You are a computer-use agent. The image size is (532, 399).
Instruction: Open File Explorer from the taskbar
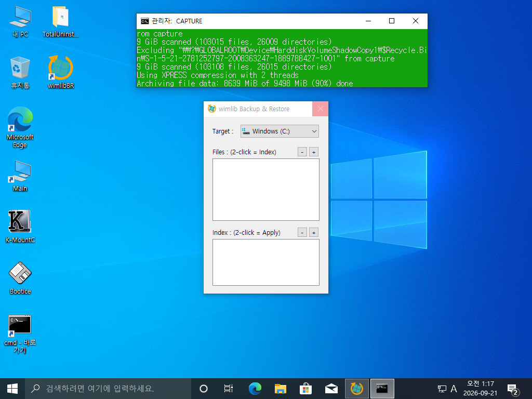coord(280,389)
